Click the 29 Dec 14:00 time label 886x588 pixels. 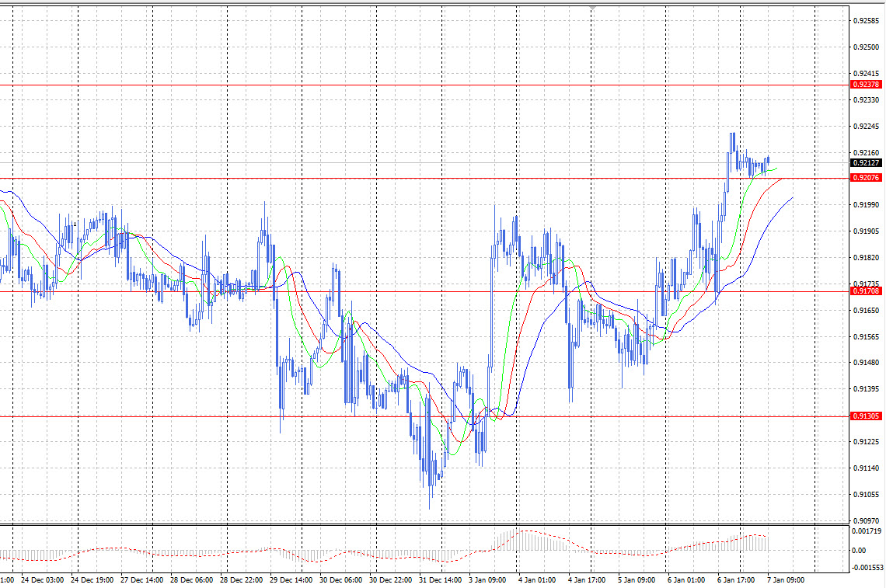(291, 580)
